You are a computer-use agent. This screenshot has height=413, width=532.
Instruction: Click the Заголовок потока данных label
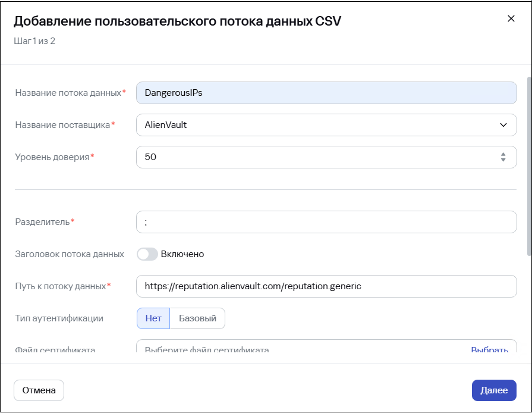pyautogui.click(x=70, y=254)
